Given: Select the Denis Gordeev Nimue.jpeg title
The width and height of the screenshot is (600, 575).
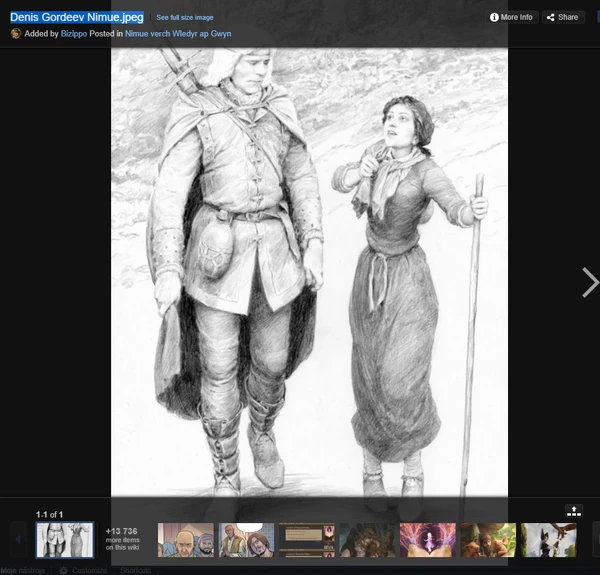Looking at the screenshot, I should (x=77, y=17).
